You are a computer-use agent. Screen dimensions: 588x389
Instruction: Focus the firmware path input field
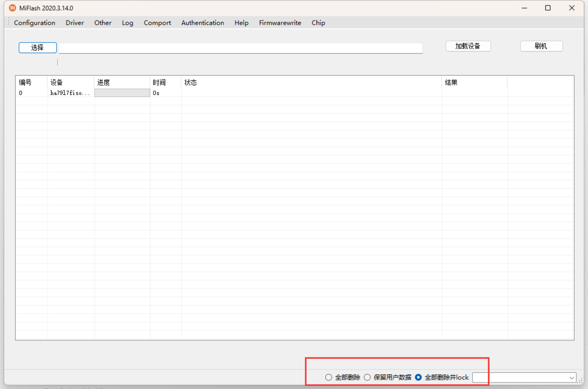pos(241,48)
